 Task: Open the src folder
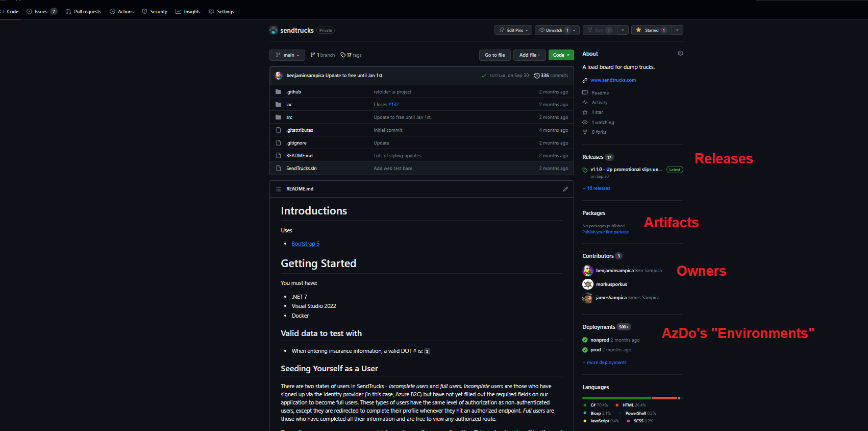click(x=289, y=117)
